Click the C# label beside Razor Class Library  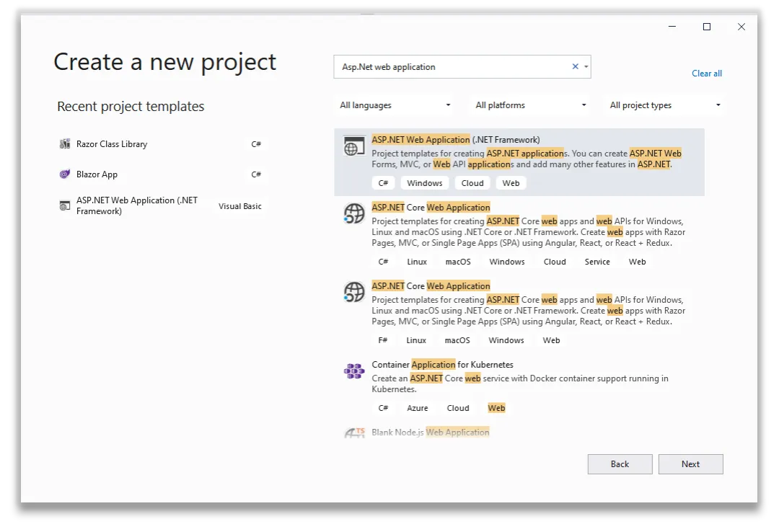[256, 144]
